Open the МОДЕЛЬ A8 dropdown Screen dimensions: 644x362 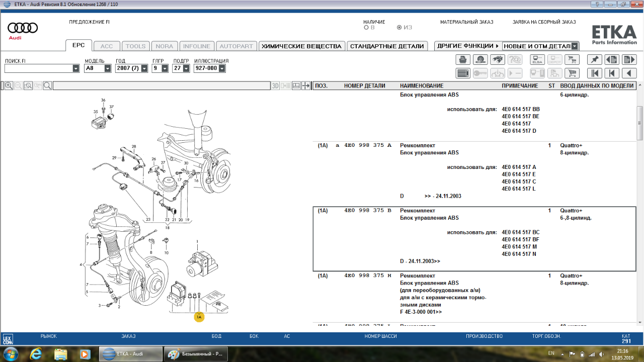(x=108, y=68)
